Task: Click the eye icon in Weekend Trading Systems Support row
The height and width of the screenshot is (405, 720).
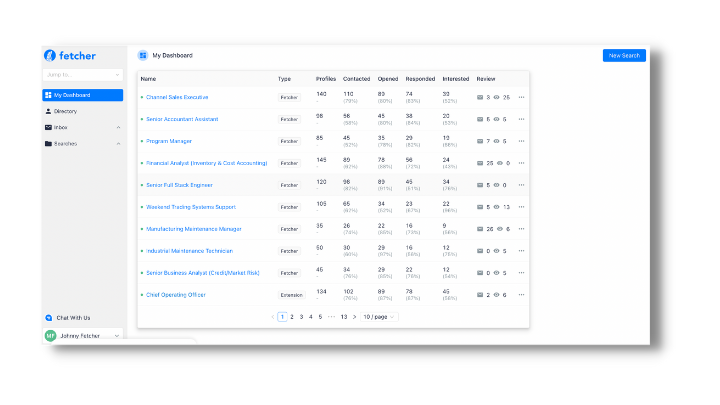Action: pos(497,207)
